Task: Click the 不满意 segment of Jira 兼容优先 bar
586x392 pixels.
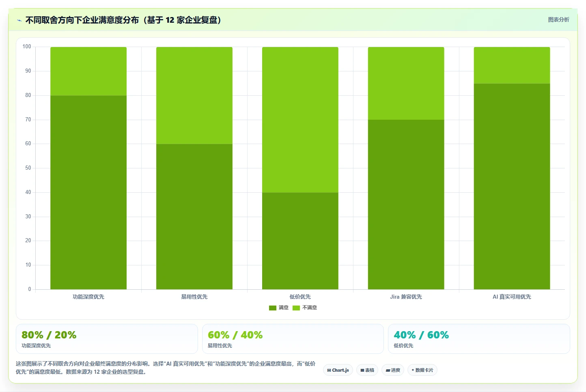Action: click(406, 83)
